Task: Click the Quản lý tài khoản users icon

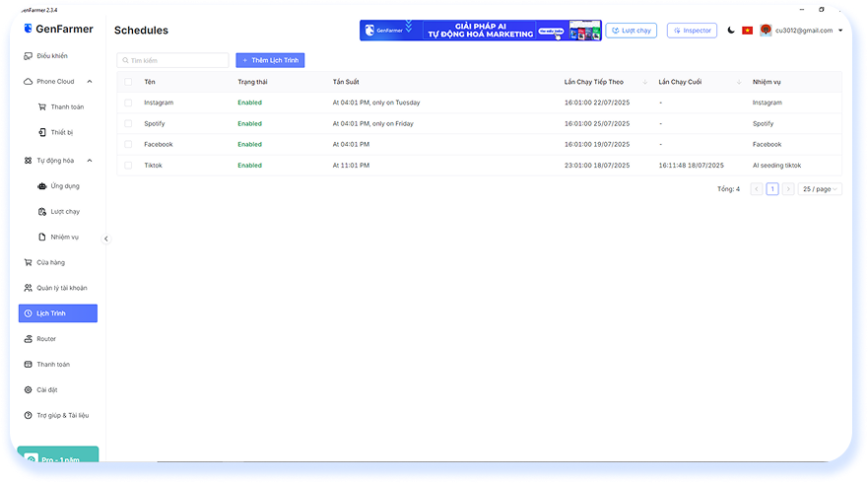Action: tap(28, 288)
